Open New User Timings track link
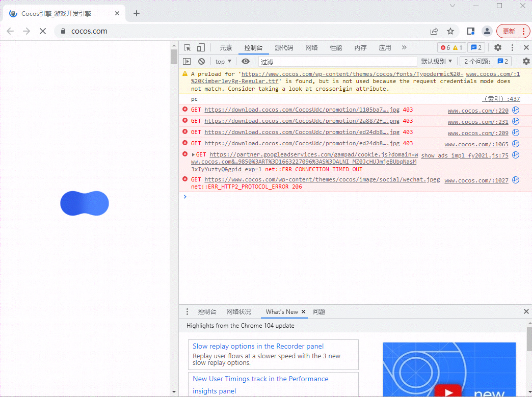Image resolution: width=532 pixels, height=397 pixels. [260, 385]
